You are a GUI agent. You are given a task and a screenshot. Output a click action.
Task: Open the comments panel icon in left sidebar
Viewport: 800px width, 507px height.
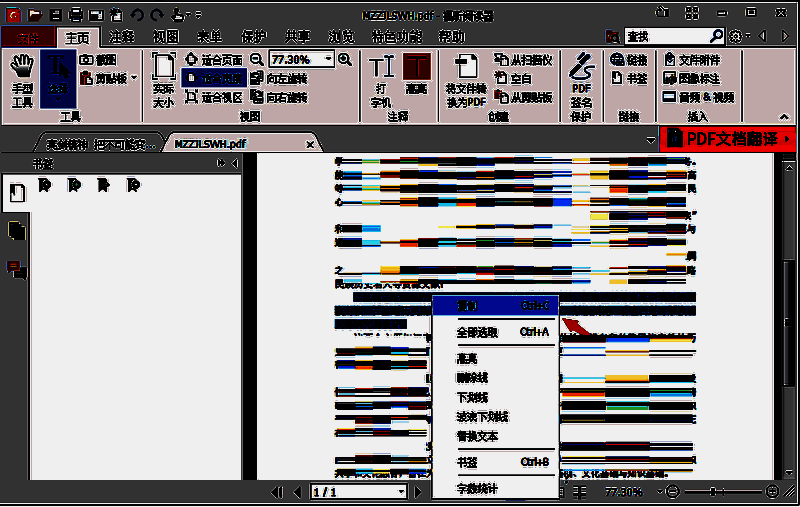point(16,269)
